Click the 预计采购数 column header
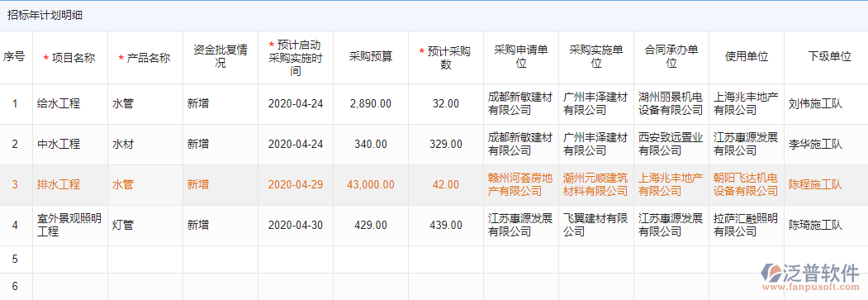 (446, 58)
